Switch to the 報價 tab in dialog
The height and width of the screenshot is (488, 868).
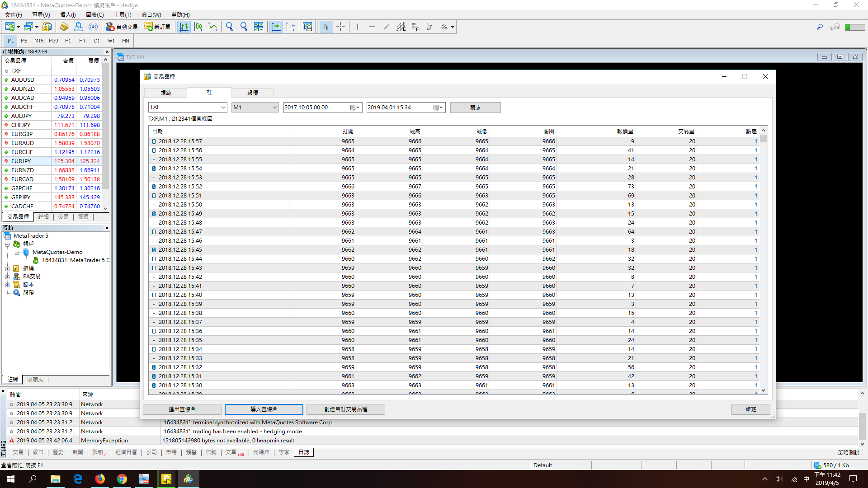[x=252, y=93]
